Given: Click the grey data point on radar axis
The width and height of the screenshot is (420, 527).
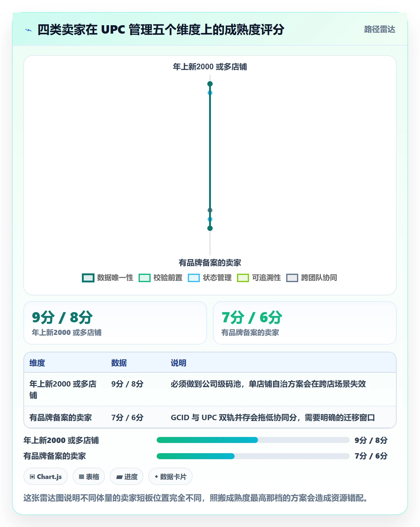Looking at the screenshot, I should pyautogui.click(x=210, y=210).
